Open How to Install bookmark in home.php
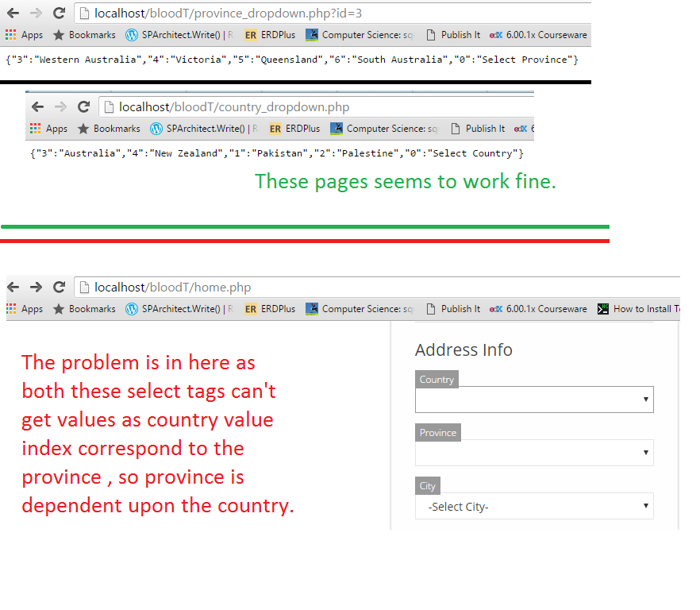This screenshot has width=700, height=610. click(x=639, y=309)
